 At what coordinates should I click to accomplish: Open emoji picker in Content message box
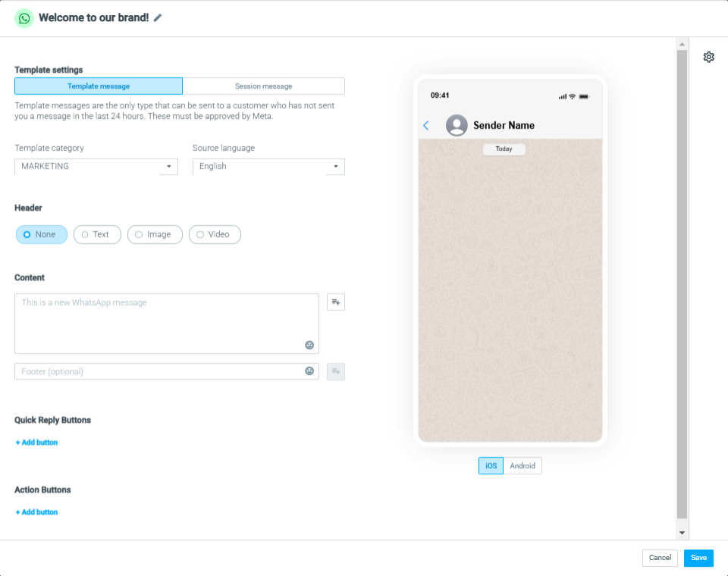pos(309,345)
